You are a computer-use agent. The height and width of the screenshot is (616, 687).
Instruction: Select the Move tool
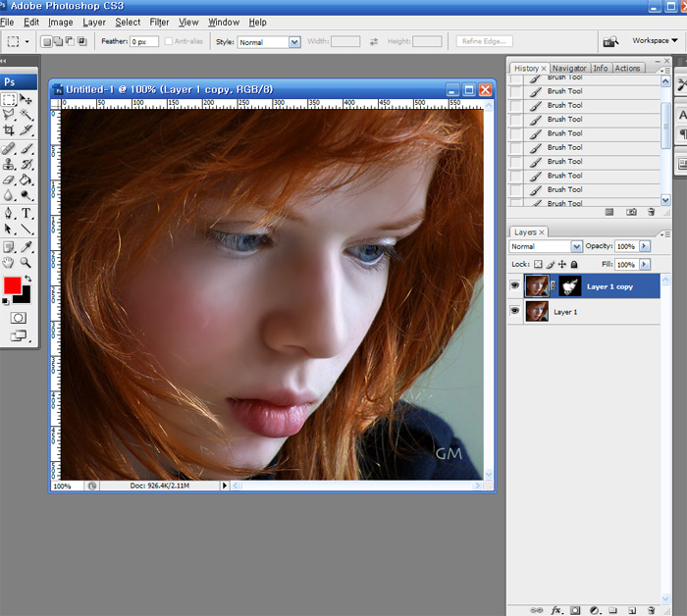[x=26, y=100]
